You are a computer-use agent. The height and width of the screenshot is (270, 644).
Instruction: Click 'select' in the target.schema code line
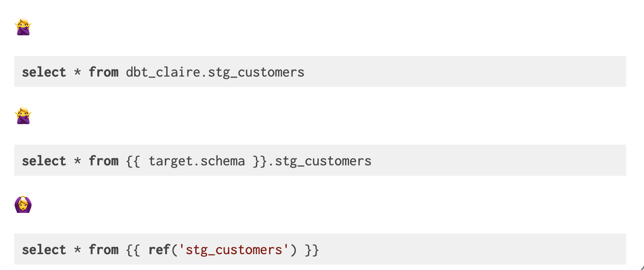[x=44, y=161]
